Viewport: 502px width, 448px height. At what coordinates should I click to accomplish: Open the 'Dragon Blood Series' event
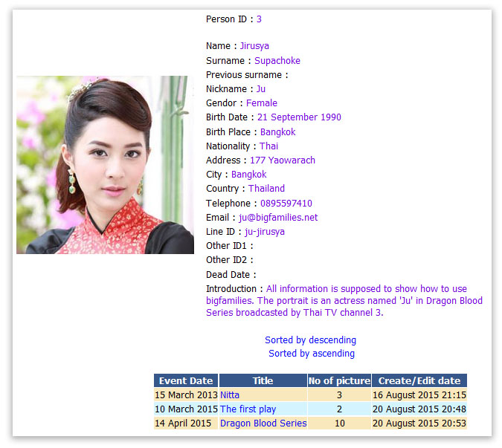pyautogui.click(x=263, y=423)
